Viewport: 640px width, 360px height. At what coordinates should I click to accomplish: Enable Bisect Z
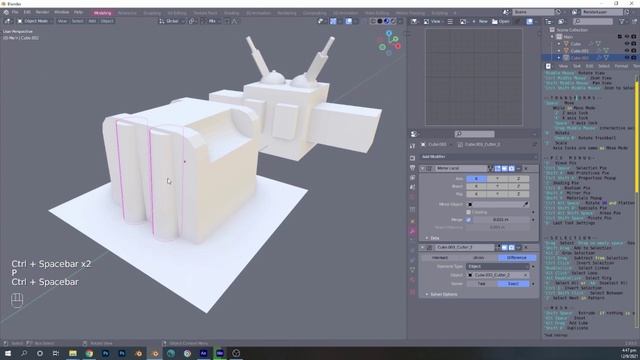(519, 187)
